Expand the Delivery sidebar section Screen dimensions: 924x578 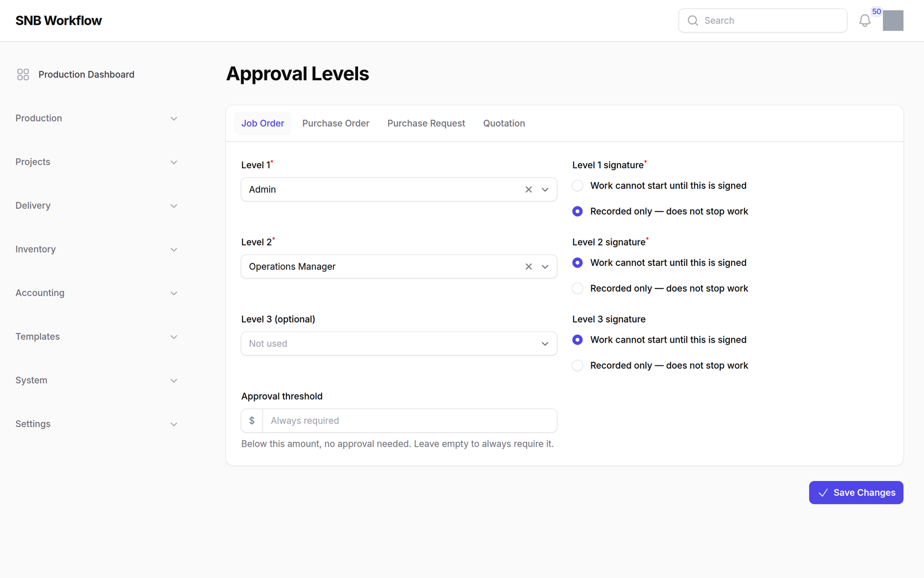pos(97,206)
